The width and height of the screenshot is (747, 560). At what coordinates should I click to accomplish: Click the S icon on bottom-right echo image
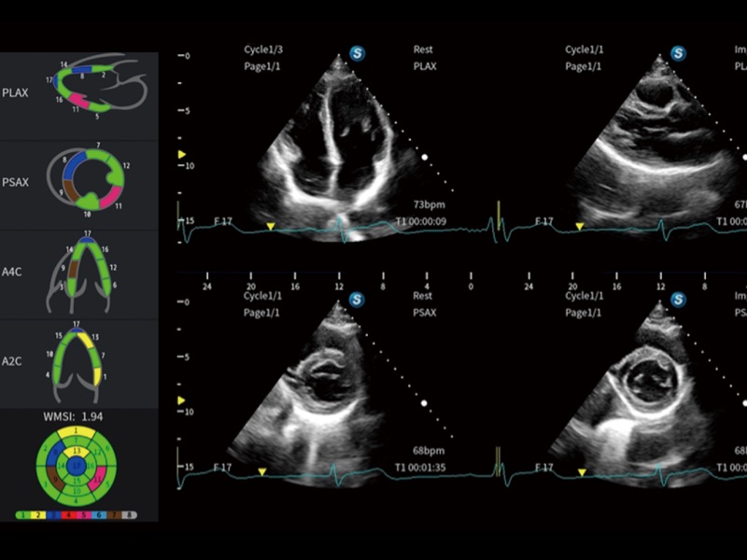pyautogui.click(x=678, y=300)
